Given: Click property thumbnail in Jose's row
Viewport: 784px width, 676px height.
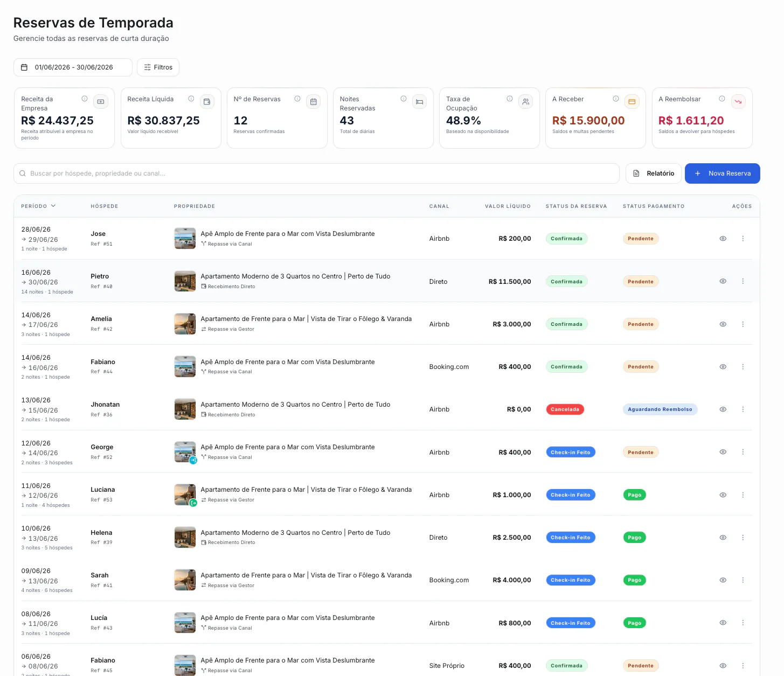Looking at the screenshot, I should tap(185, 239).
